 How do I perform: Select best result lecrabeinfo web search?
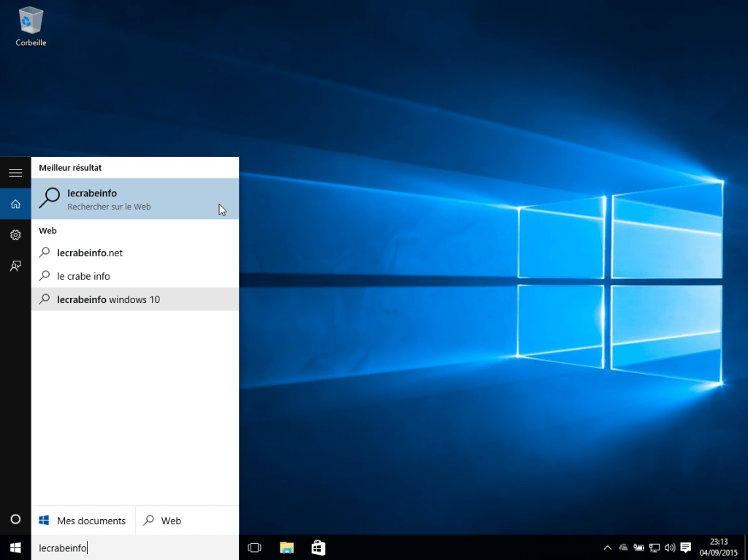(x=135, y=199)
